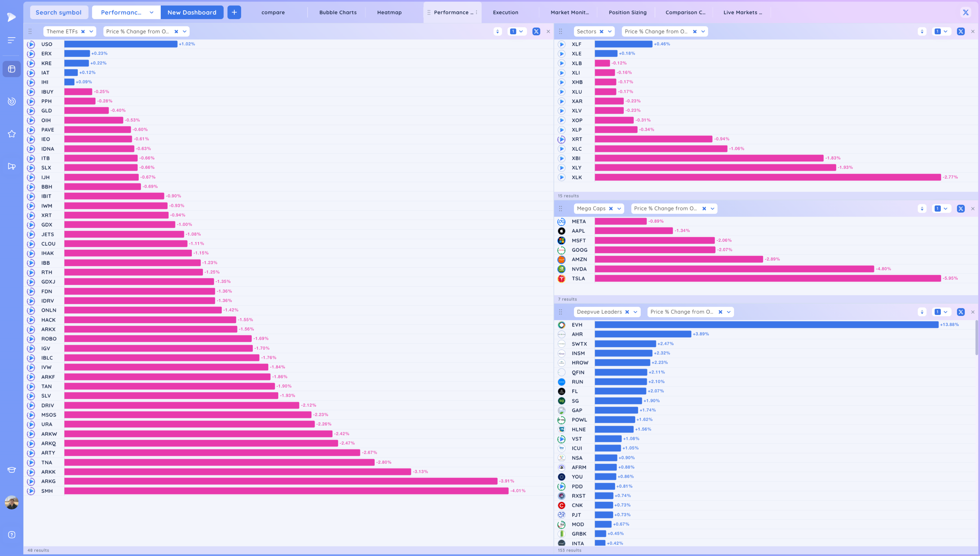Click the Deepvue Leaders panel scrollbar
The width and height of the screenshot is (980, 556).
click(x=977, y=338)
